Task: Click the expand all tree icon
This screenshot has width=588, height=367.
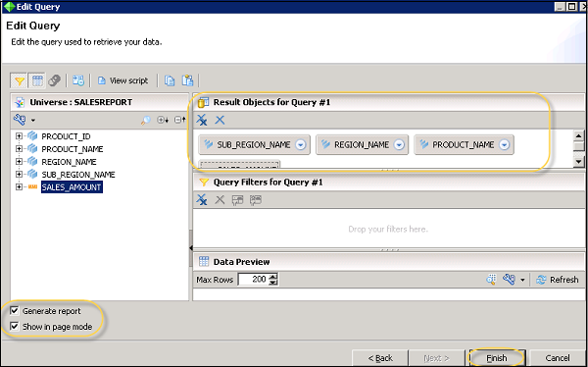Action: [163, 120]
